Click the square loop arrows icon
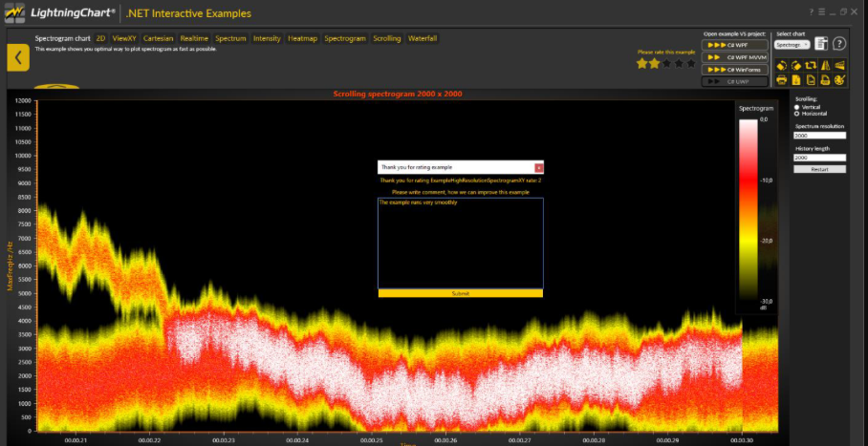The width and height of the screenshot is (868, 446). tap(811, 65)
